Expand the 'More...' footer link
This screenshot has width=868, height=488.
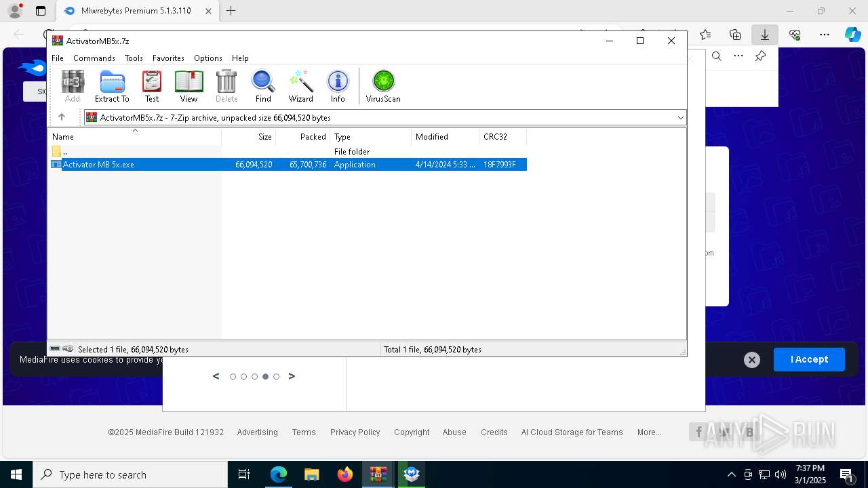(x=649, y=432)
